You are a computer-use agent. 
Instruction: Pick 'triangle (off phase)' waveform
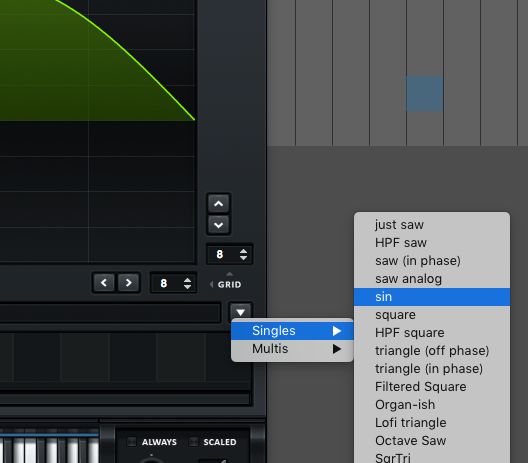click(432, 351)
